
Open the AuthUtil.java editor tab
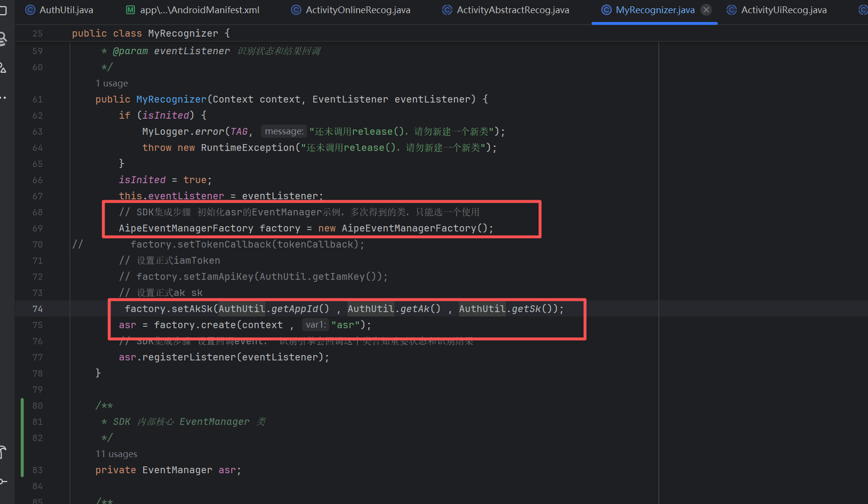click(x=59, y=10)
